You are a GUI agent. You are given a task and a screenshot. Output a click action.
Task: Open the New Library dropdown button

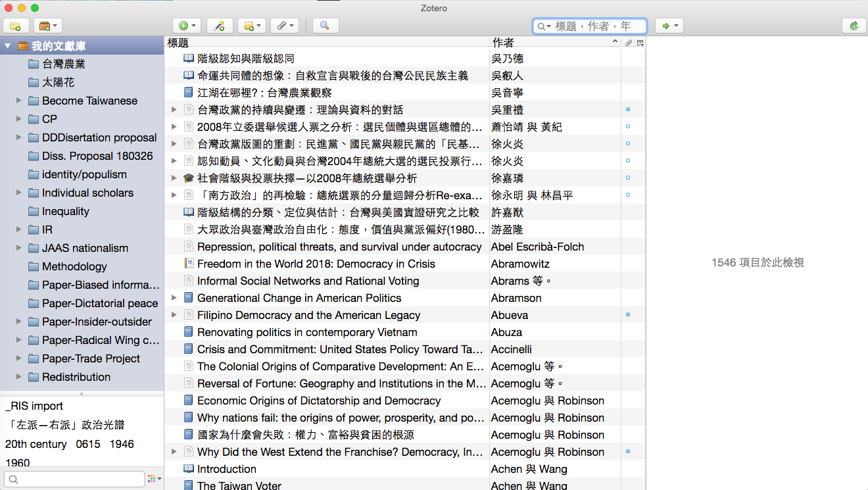tap(48, 26)
